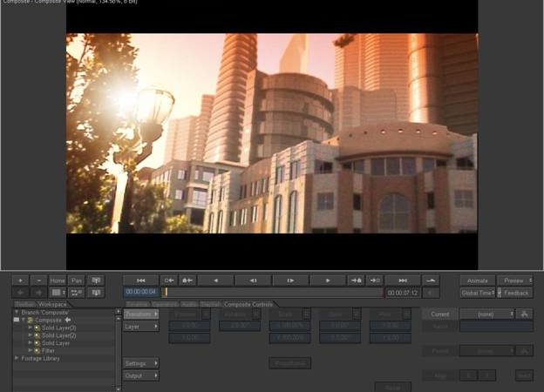Expand the Filter layer node
The height and width of the screenshot is (392, 544).
point(31,350)
